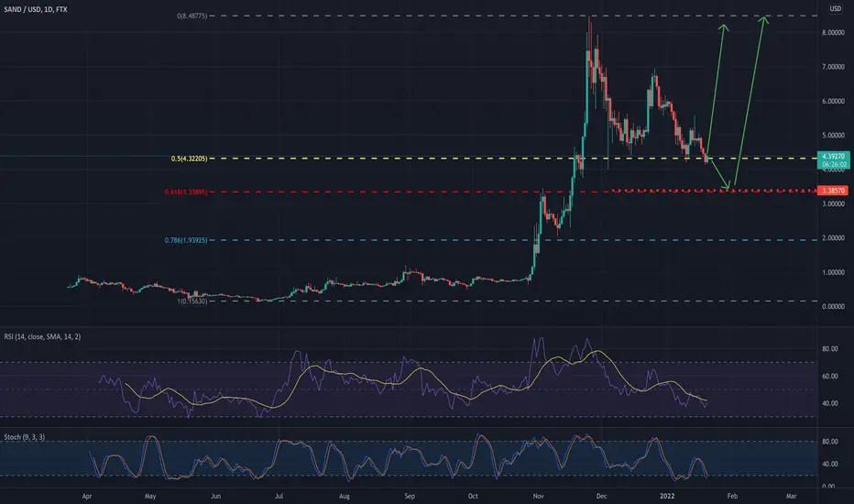Screen dimensions: 854x504
Task: Click Jul on the time axis
Action: (x=279, y=496)
